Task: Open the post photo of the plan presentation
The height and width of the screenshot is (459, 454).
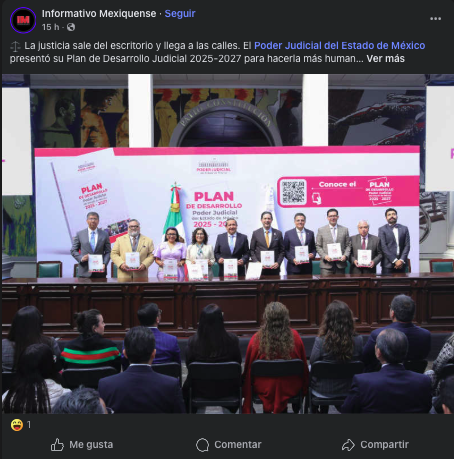Action: pyautogui.click(x=227, y=244)
